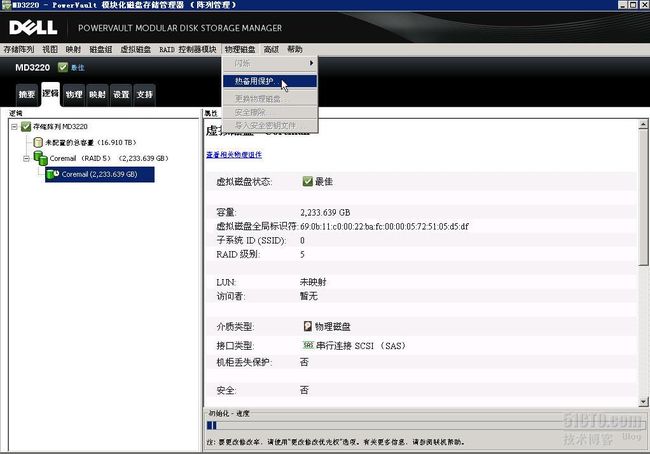Click the green 最佳 virtual disk status icon
The width and height of the screenshot is (650, 454).
click(307, 181)
